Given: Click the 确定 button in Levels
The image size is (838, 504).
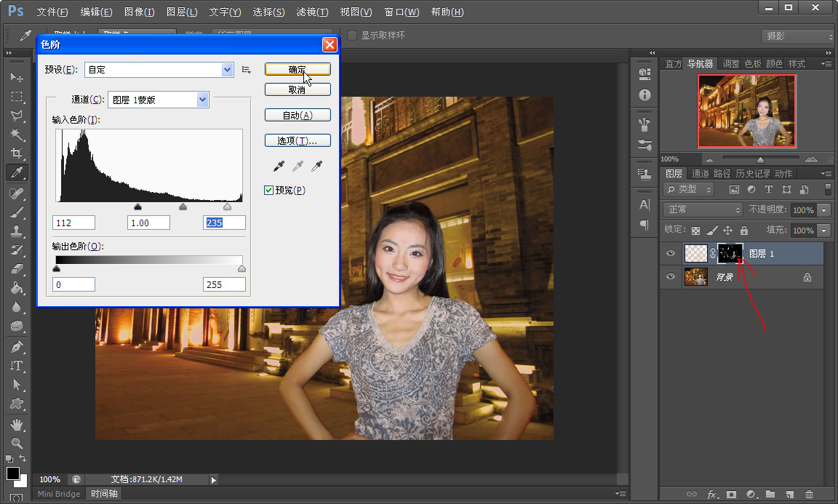Looking at the screenshot, I should click(x=298, y=70).
